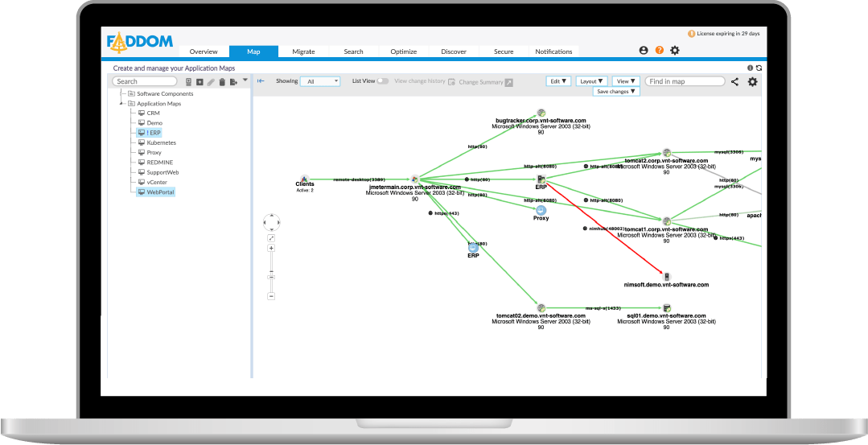This screenshot has height=445, width=868.
Task: Click the Find in map field
Action: tap(685, 81)
